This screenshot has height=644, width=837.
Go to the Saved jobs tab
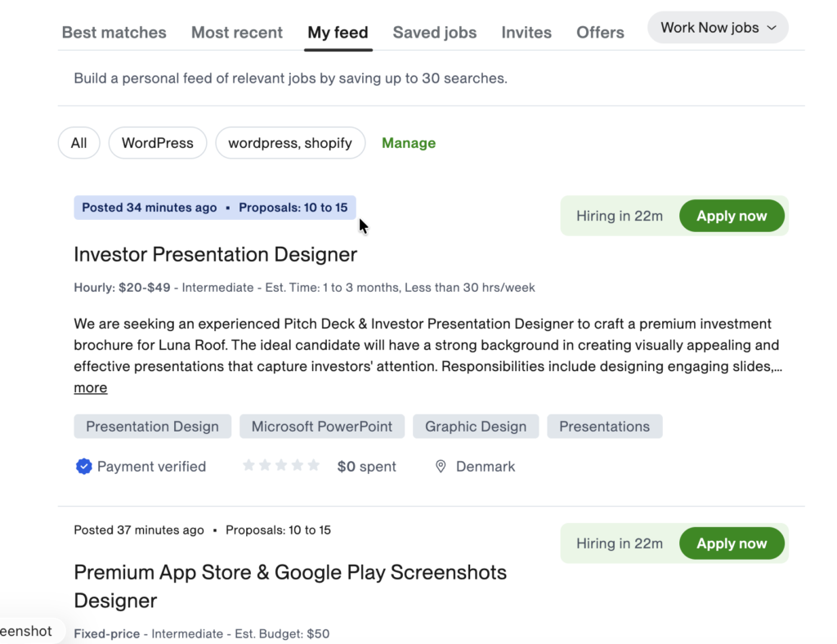coord(435,33)
